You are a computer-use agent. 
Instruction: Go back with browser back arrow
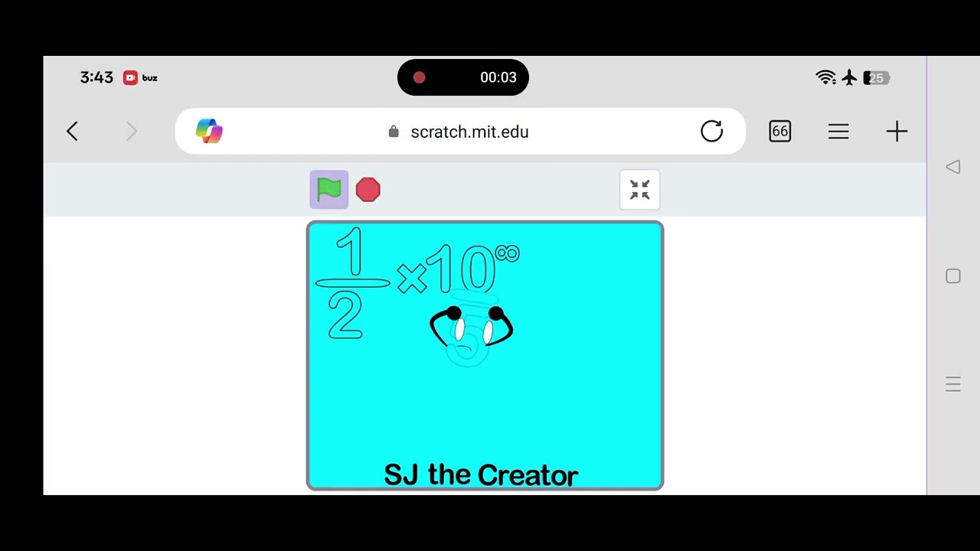[72, 132]
